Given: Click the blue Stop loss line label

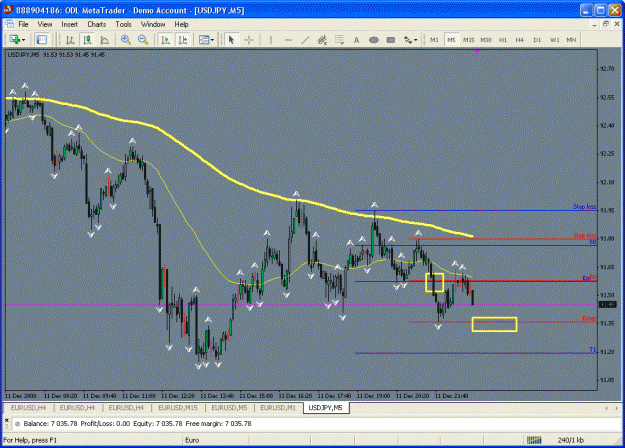Looking at the screenshot, I should pyautogui.click(x=584, y=206).
